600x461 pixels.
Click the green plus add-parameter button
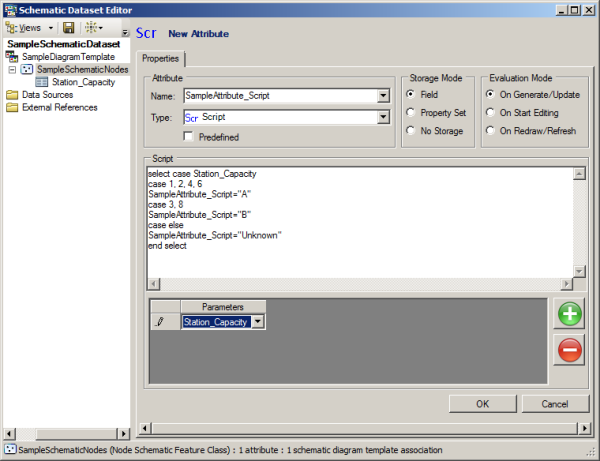(569, 314)
